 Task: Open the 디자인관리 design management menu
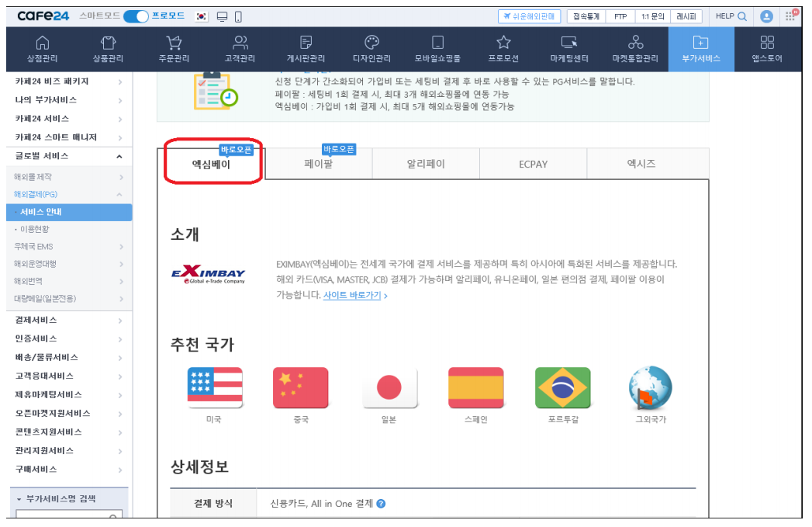pyautogui.click(x=371, y=49)
